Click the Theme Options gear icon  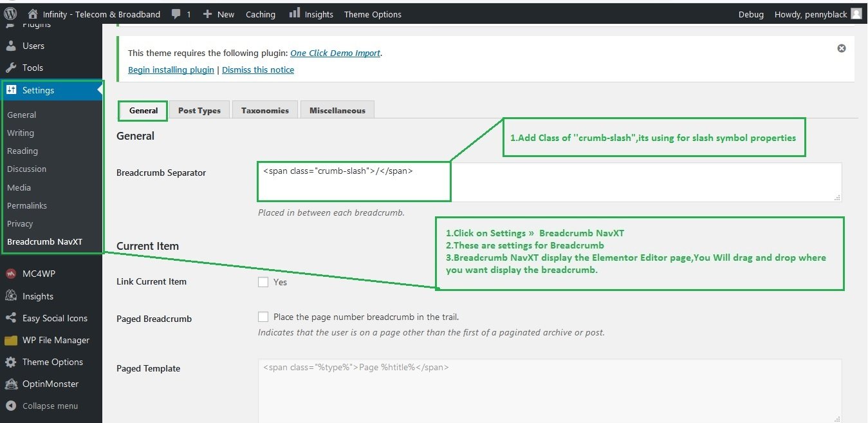11,362
